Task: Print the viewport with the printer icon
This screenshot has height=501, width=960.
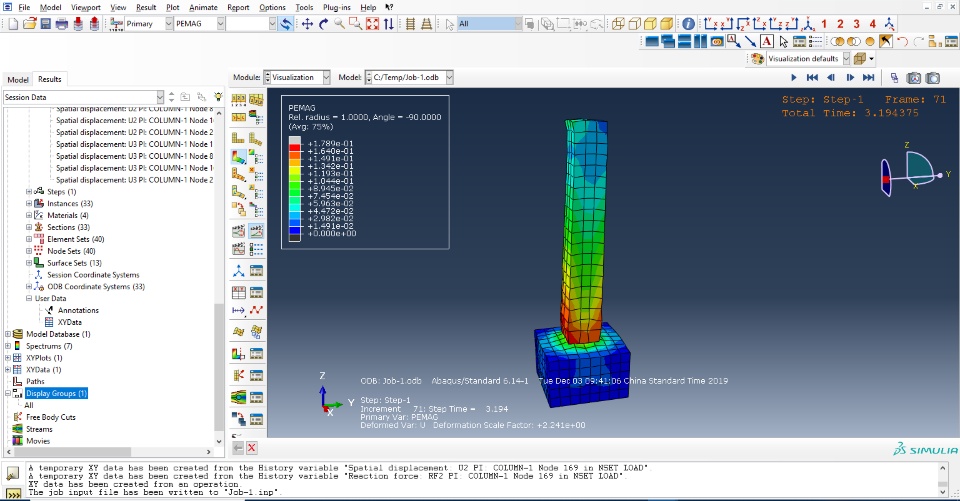Action: 62,24
